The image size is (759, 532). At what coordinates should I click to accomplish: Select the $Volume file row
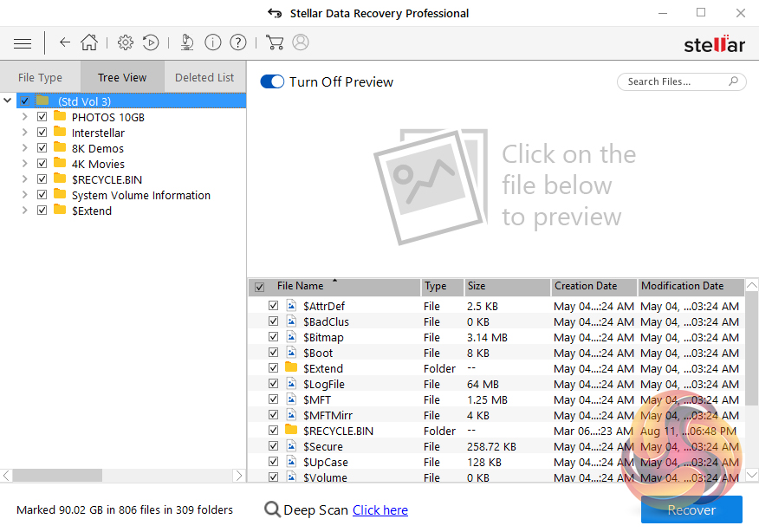point(496,477)
